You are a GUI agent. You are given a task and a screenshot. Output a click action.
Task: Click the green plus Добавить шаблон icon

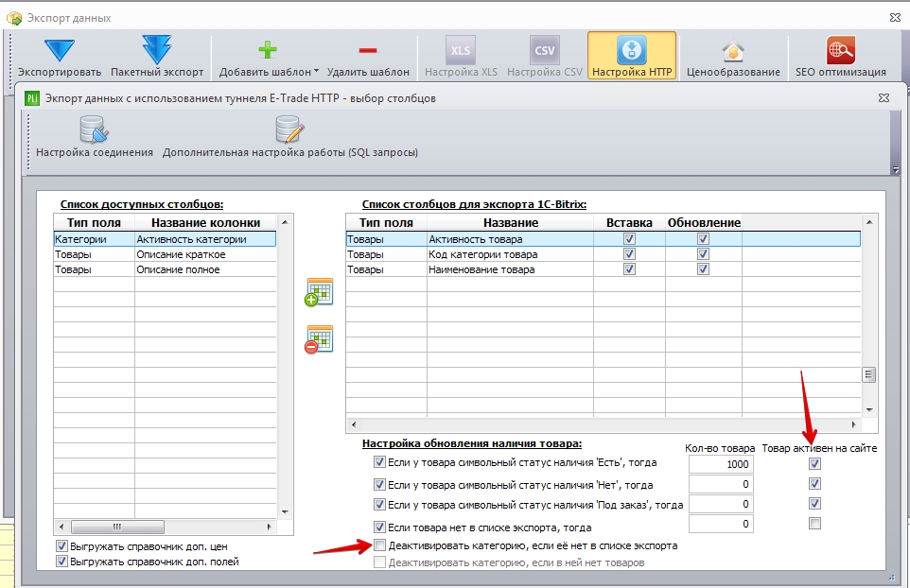pyautogui.click(x=268, y=50)
